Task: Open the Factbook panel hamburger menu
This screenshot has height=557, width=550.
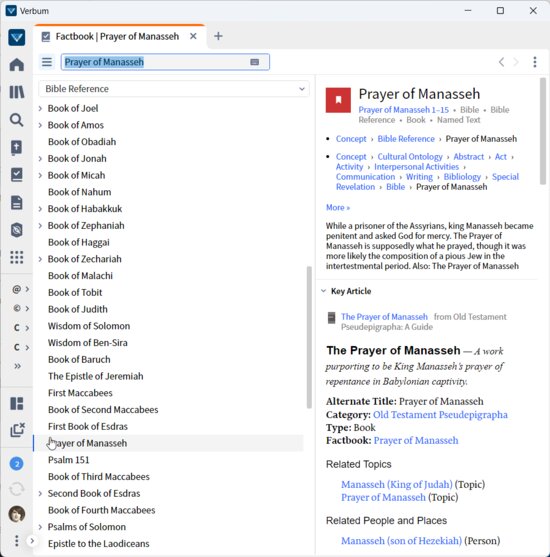Action: 47,62
